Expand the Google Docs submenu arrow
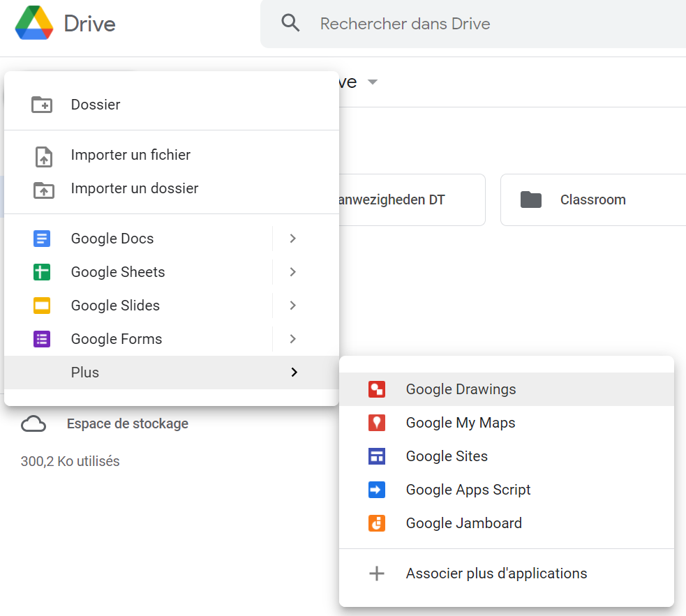Image resolution: width=686 pixels, height=616 pixels. (292, 239)
